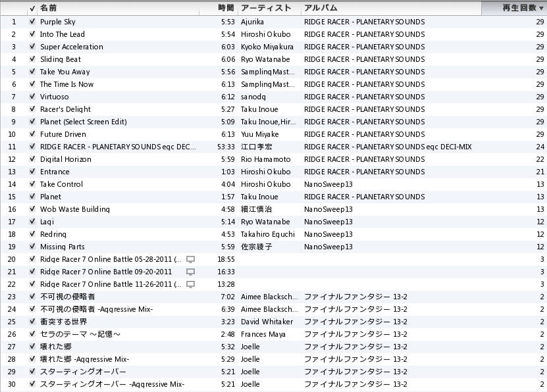Toggle the checkbox beside Into The Lead
Image resolution: width=547 pixels, height=392 pixels.
[32, 34]
